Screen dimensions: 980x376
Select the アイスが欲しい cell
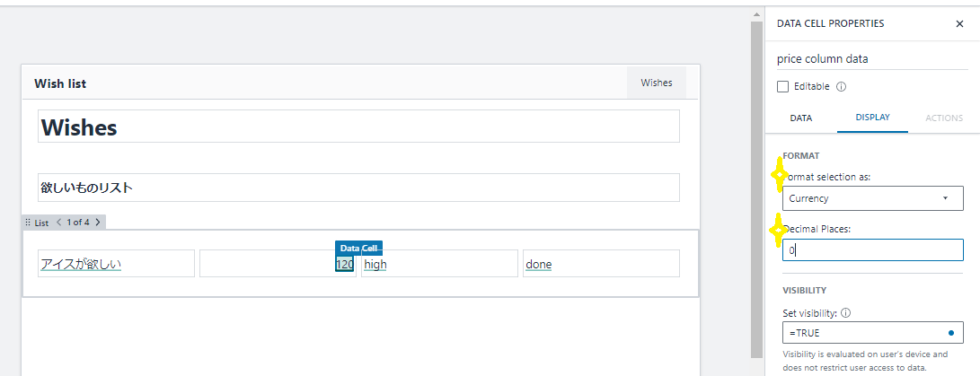[x=116, y=264]
